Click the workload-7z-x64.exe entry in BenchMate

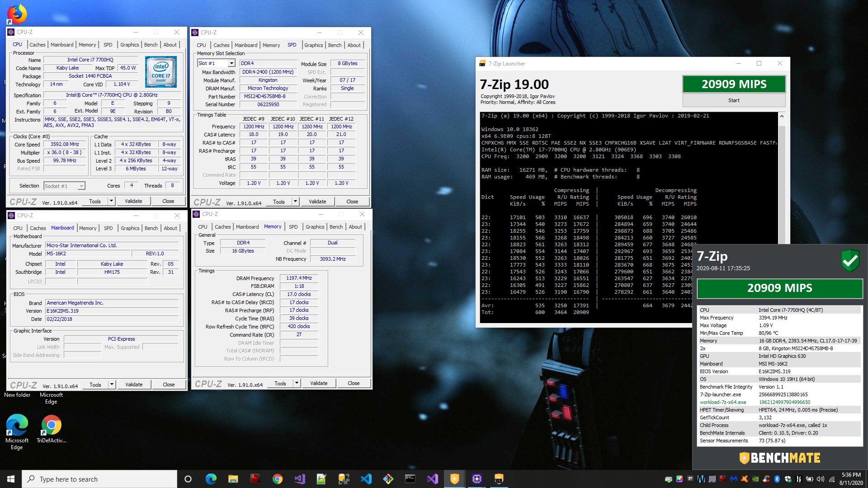[779, 402]
